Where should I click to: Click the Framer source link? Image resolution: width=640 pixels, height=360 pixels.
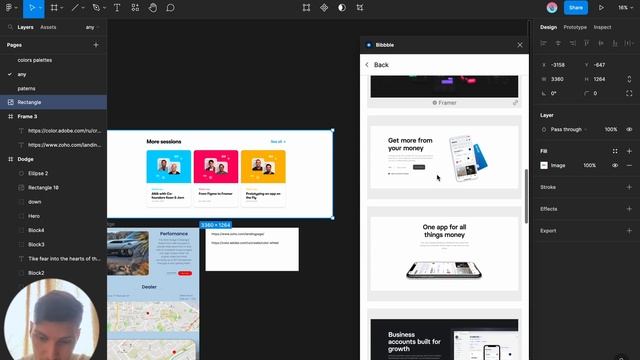(444, 103)
